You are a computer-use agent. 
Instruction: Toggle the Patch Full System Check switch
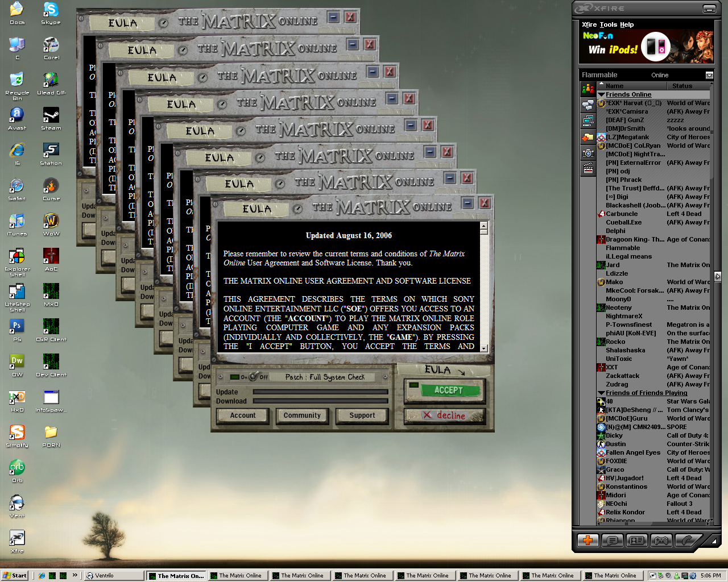pos(254,377)
